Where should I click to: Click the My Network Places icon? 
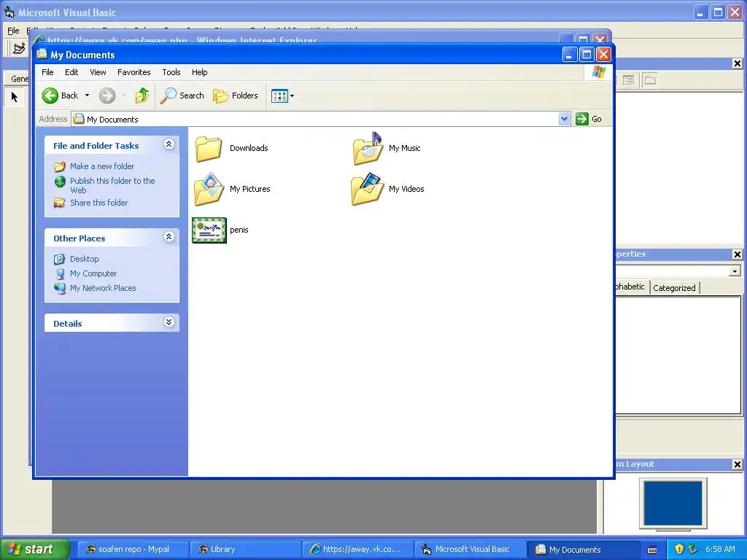(60, 288)
